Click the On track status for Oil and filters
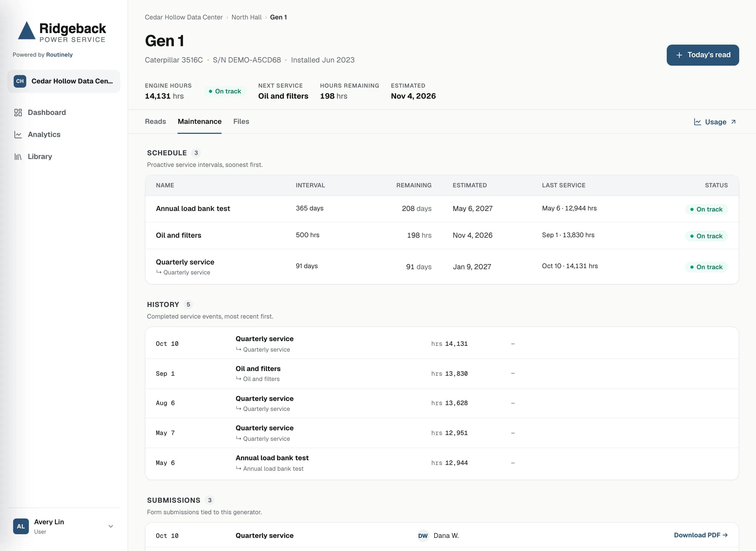The image size is (756, 551). 706,236
